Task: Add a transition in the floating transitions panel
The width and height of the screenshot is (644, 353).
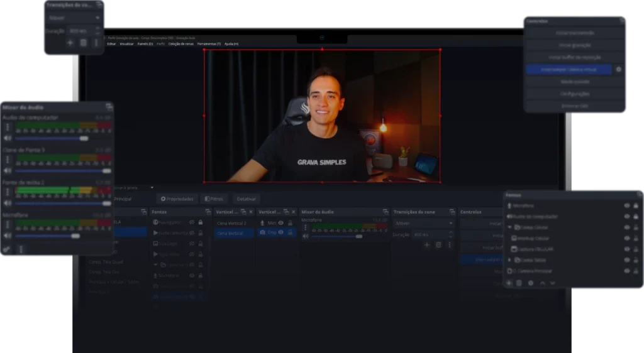Action: [70, 43]
